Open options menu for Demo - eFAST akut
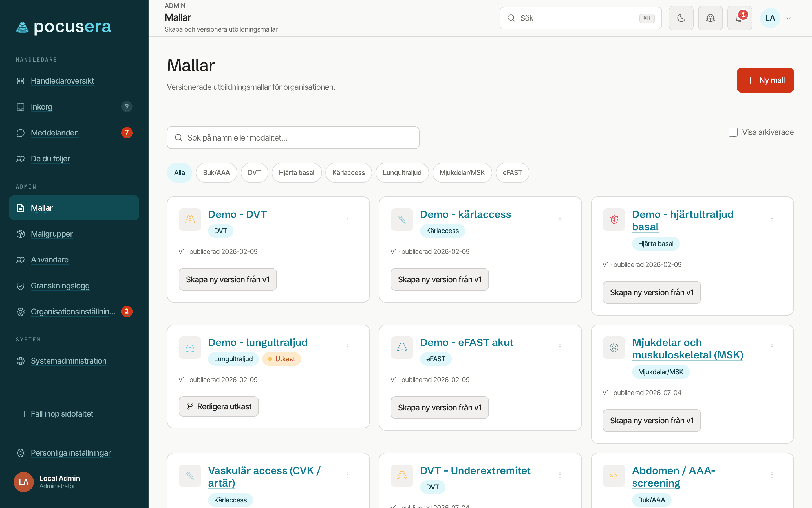The image size is (812, 508). (x=560, y=346)
